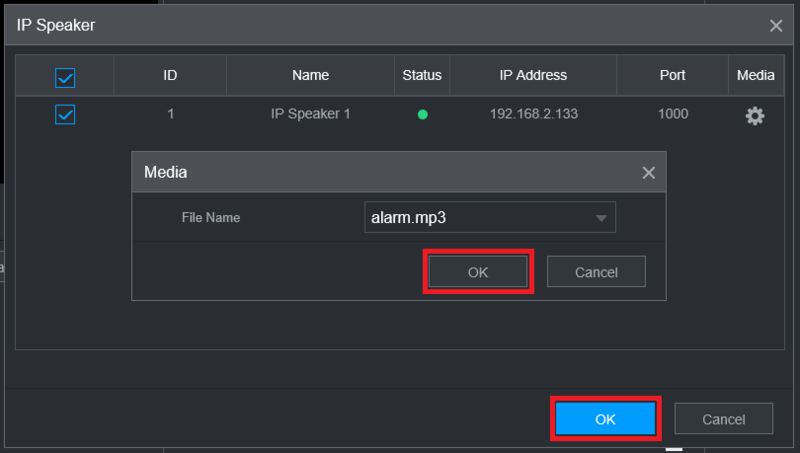Select the IP Speaker 1 name cell

click(x=310, y=114)
